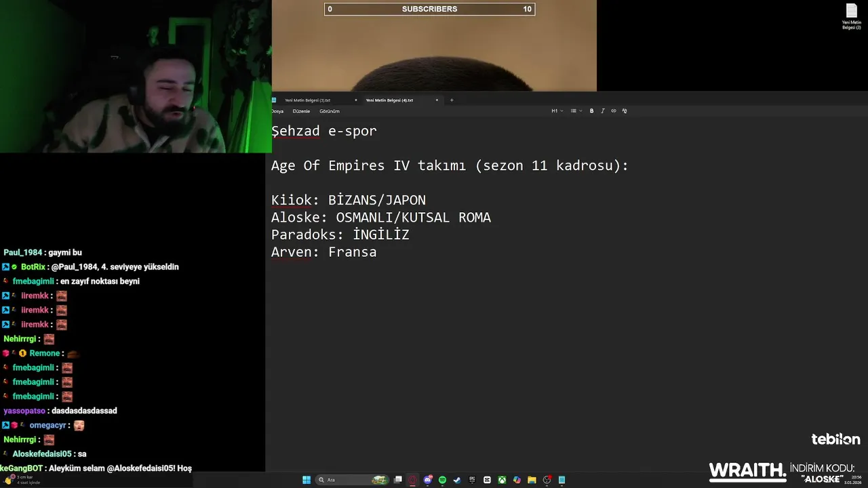Open the Görünüm menu
Viewport: 868px width, 488px height.
(x=330, y=111)
